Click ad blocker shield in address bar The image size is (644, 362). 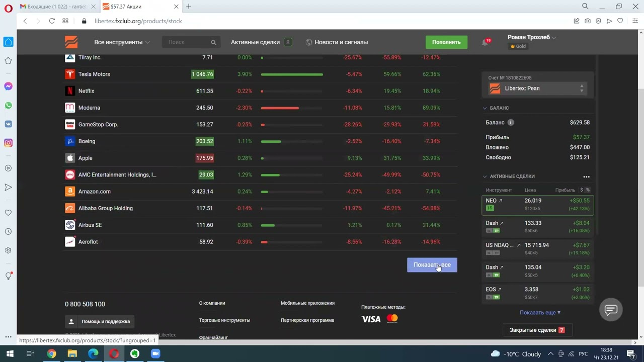point(598,21)
